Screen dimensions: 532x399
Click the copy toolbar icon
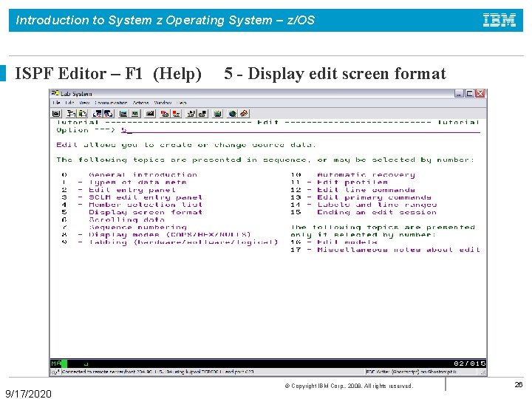pyautogui.click(x=71, y=114)
